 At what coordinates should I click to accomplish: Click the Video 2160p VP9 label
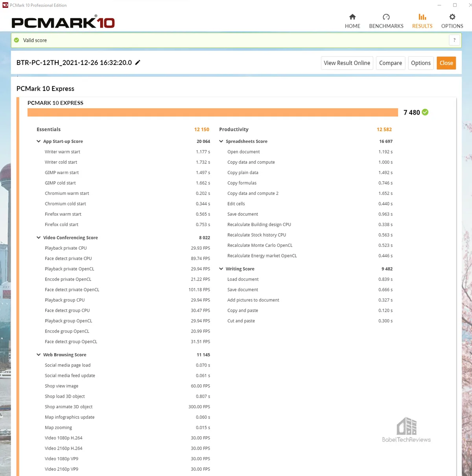(x=62, y=469)
